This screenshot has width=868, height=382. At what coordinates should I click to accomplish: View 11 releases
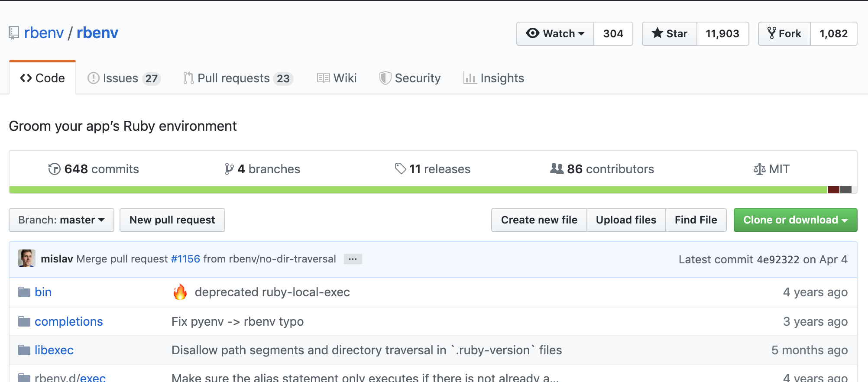point(433,169)
